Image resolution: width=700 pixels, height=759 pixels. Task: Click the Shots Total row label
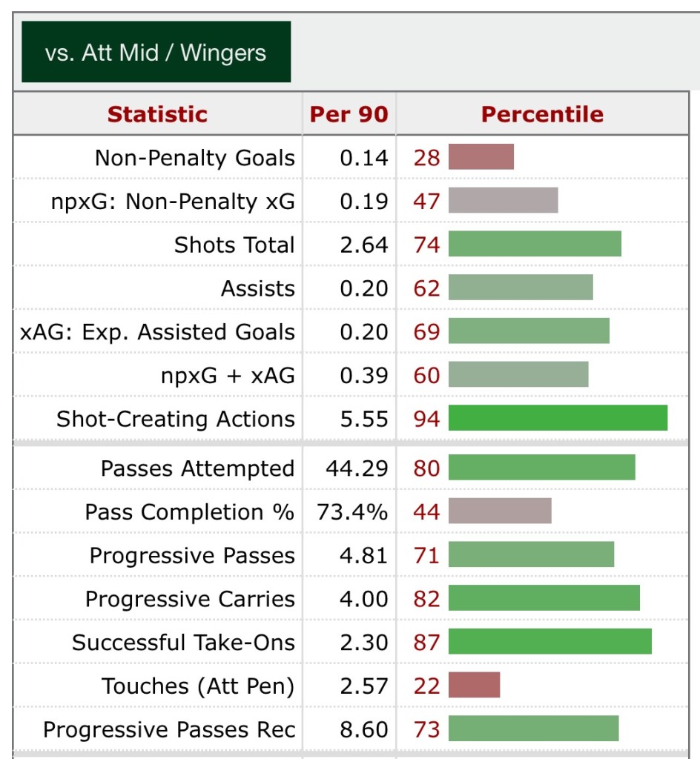click(x=234, y=245)
